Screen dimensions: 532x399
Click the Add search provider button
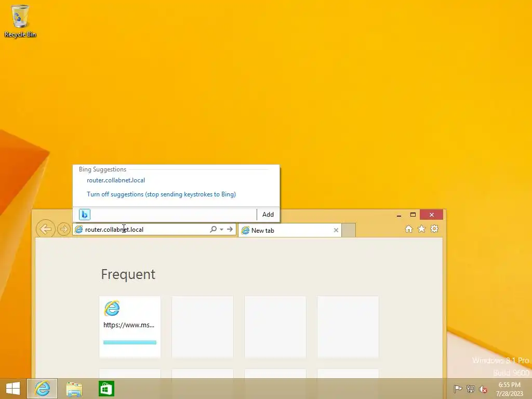click(x=268, y=215)
